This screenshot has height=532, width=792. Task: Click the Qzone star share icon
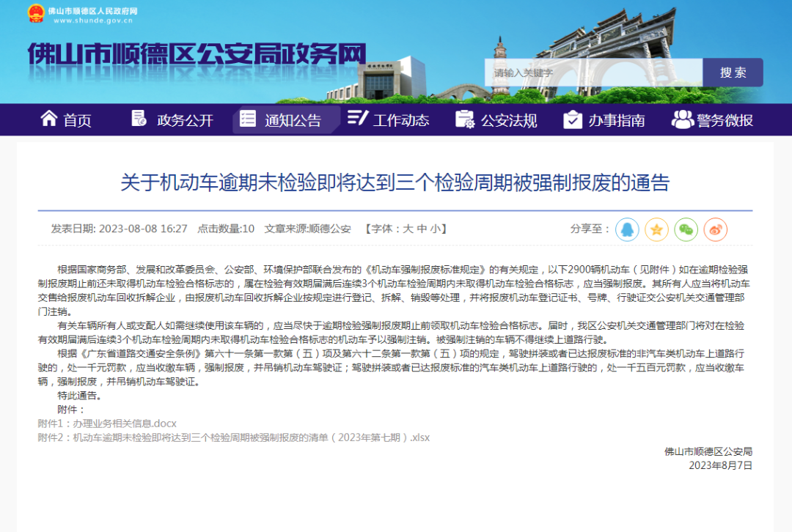click(656, 229)
